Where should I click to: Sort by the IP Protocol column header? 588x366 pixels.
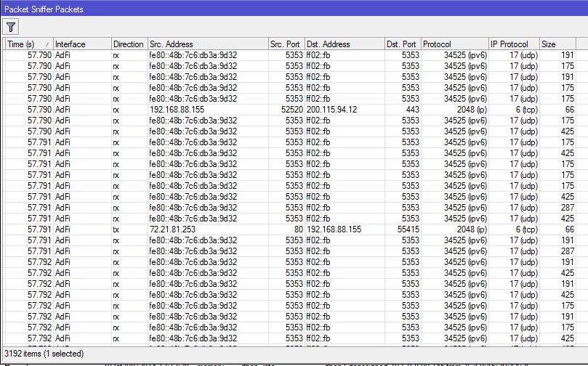[514, 44]
